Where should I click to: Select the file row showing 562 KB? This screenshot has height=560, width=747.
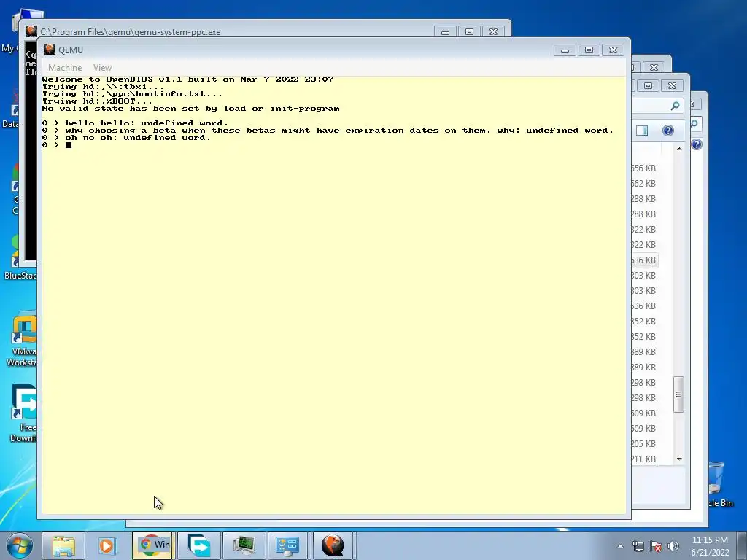click(x=644, y=183)
